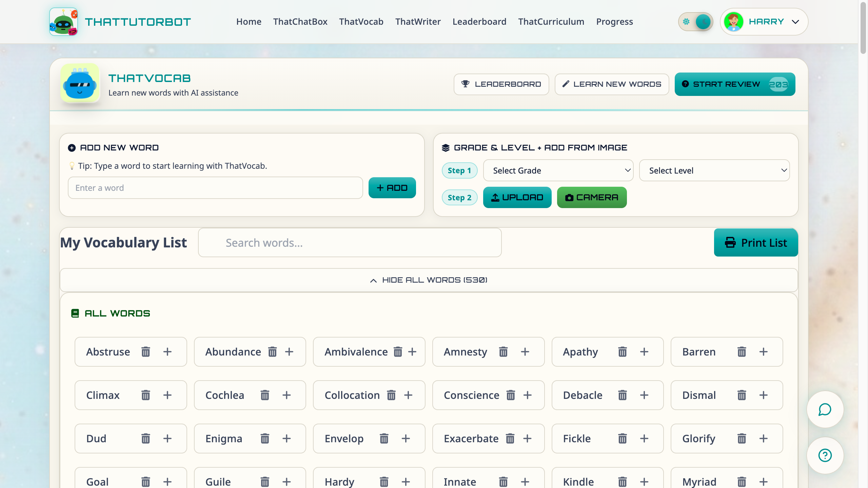The width and height of the screenshot is (868, 488).
Task: Click the Step 1 badge
Action: [459, 170]
